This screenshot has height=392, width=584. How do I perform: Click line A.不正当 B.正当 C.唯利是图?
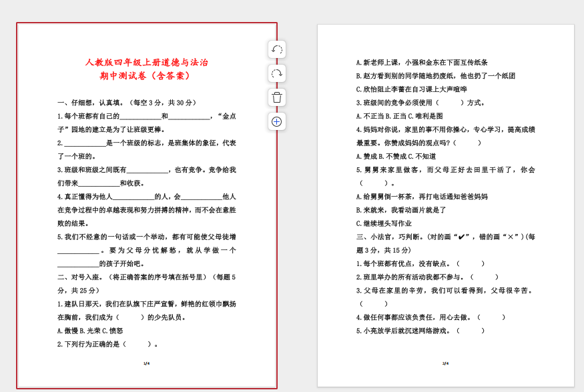(x=399, y=116)
